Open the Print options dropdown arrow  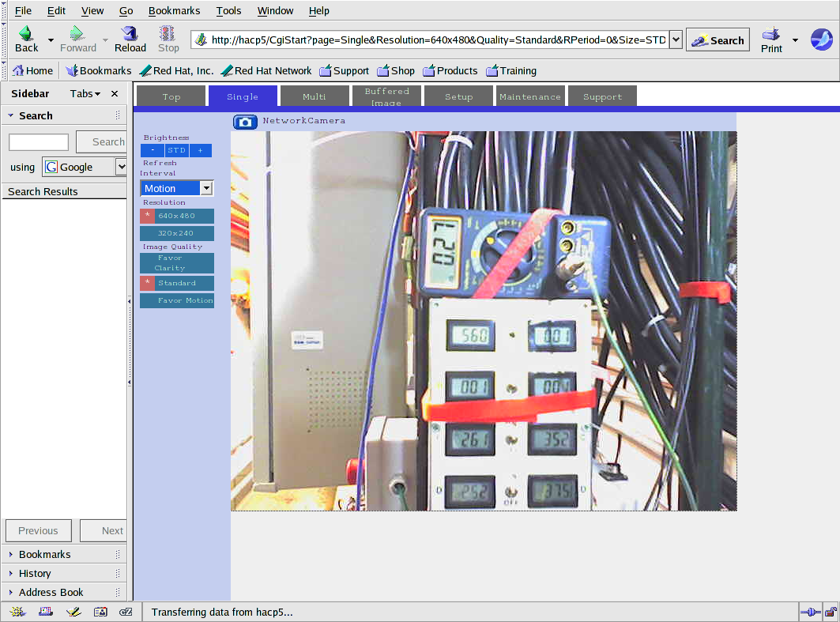795,40
